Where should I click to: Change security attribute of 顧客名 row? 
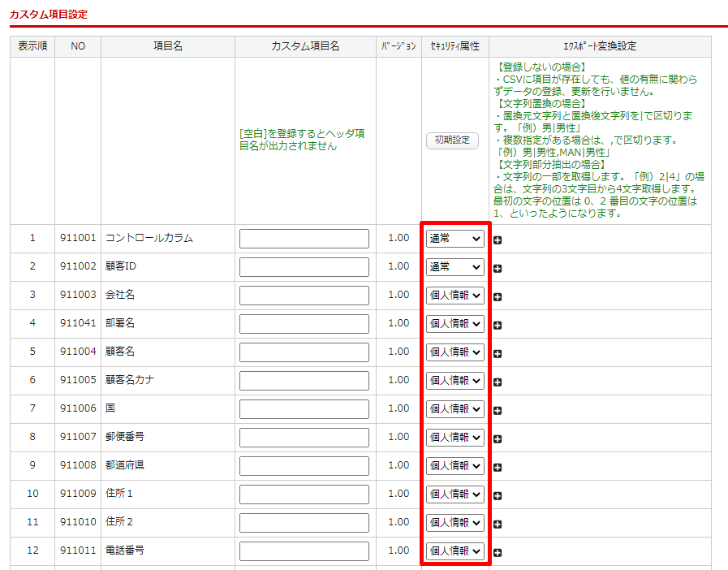454,352
